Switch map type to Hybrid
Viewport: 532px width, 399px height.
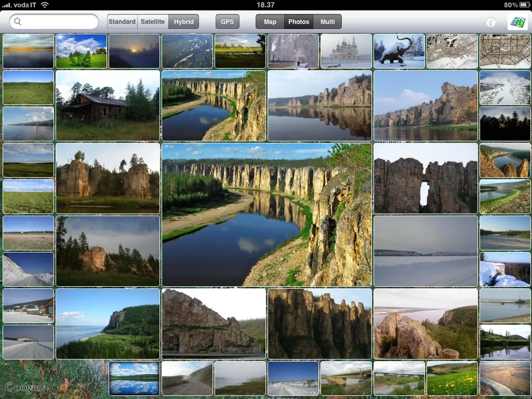[184, 22]
